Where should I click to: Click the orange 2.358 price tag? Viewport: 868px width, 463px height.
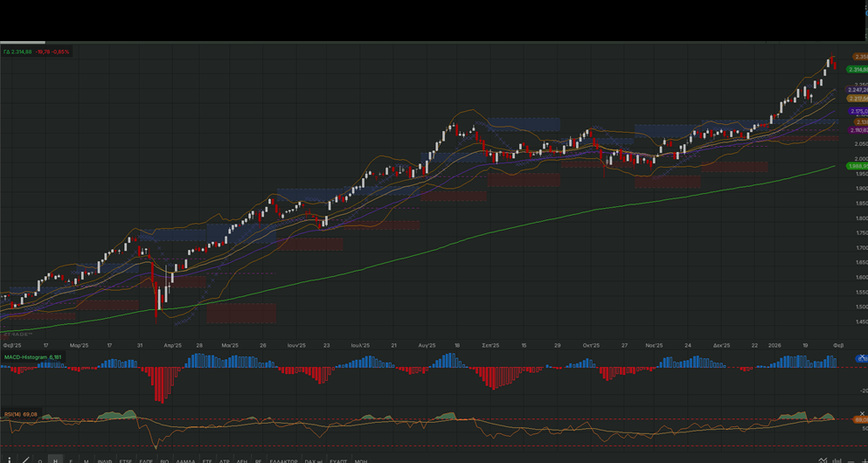click(x=860, y=57)
